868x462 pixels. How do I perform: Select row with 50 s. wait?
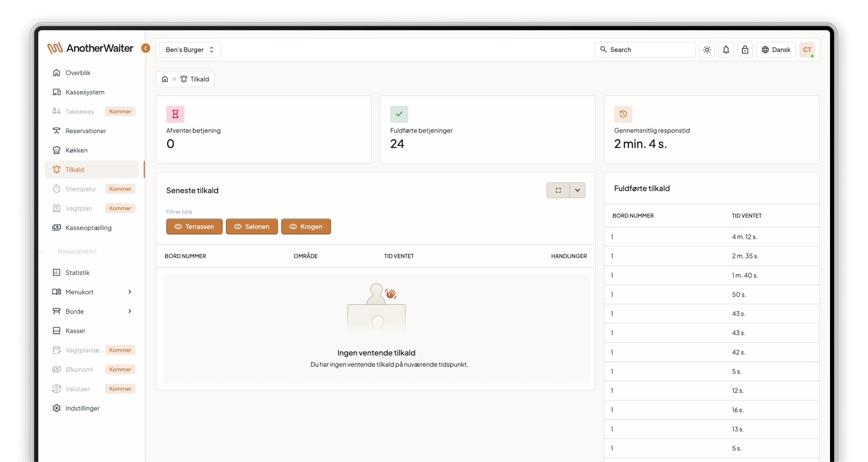712,294
